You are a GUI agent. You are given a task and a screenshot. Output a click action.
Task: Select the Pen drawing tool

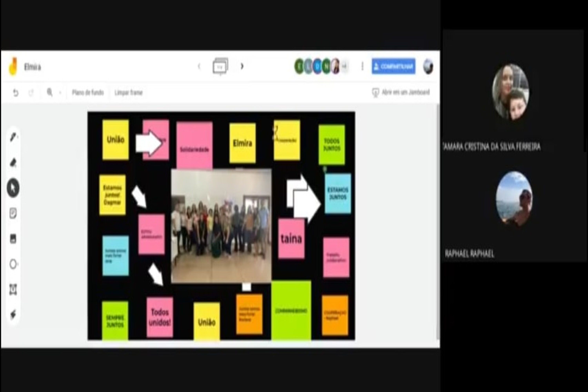coord(13,137)
